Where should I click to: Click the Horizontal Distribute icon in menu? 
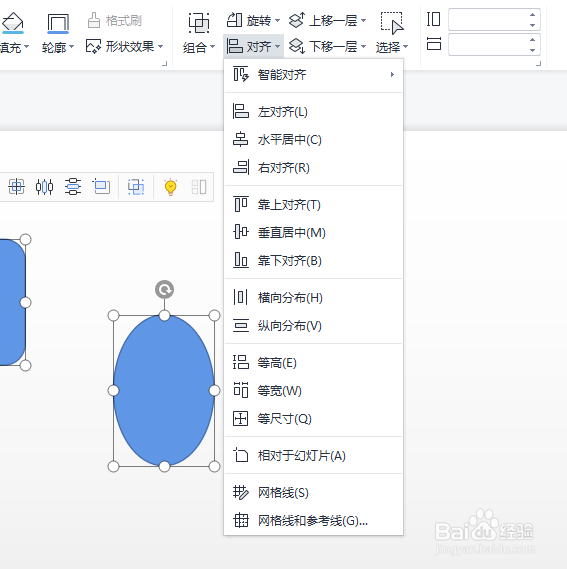[241, 297]
